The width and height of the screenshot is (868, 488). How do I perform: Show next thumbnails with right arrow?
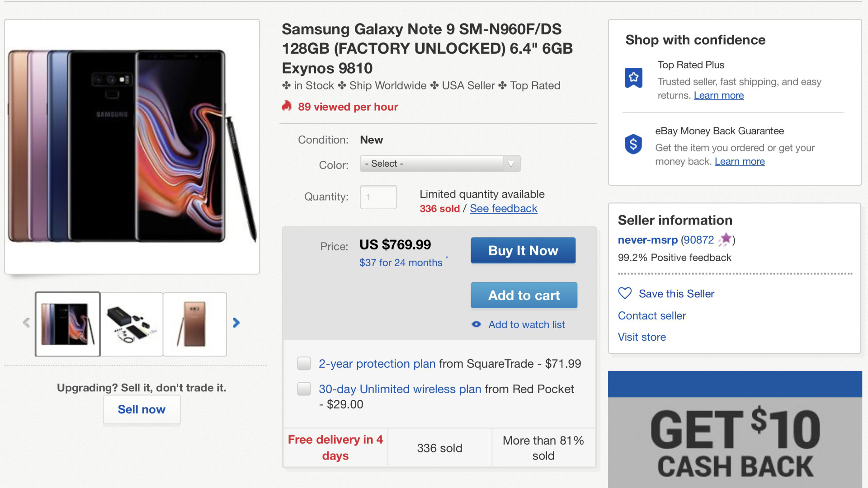click(236, 323)
